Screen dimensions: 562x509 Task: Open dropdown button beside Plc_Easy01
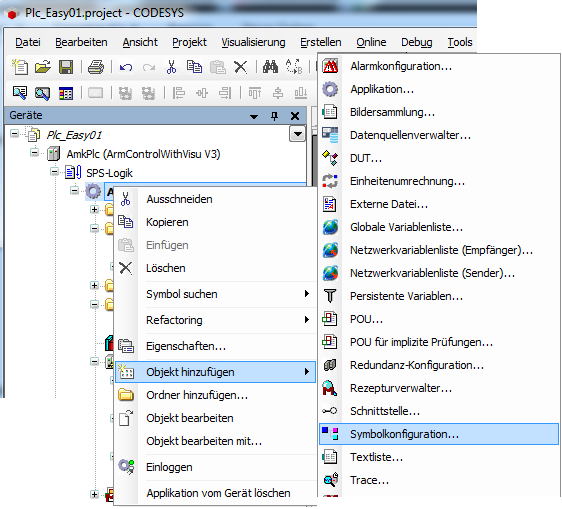pyautogui.click(x=297, y=134)
